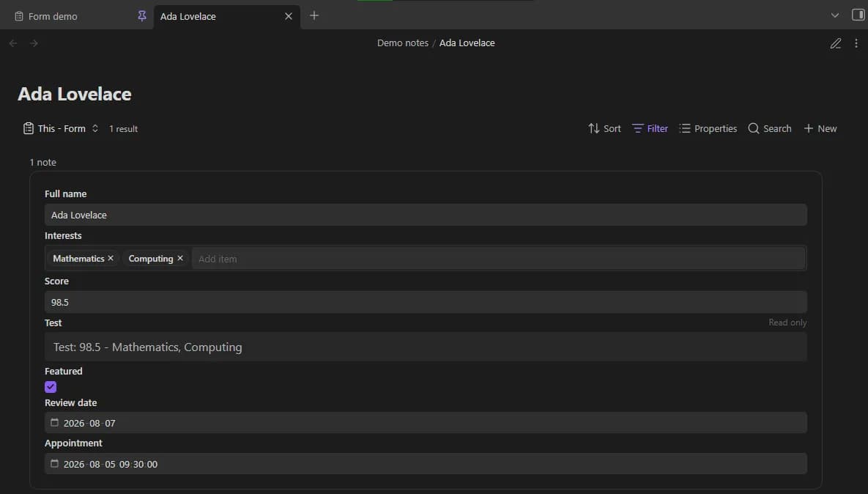Navigate back with the left arrow

[13, 43]
